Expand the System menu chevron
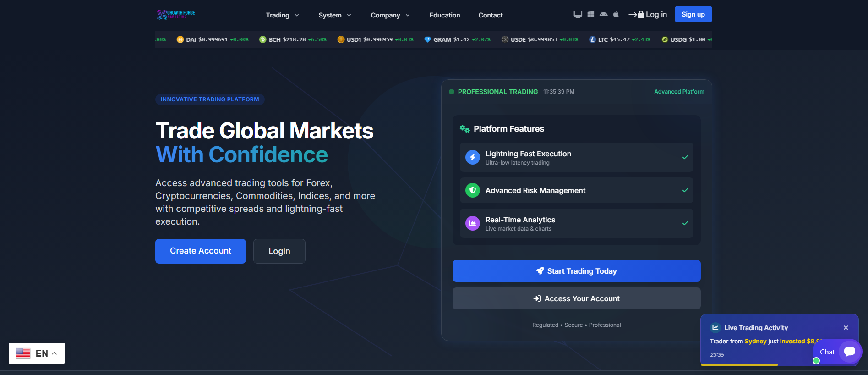The image size is (868, 375). [349, 15]
